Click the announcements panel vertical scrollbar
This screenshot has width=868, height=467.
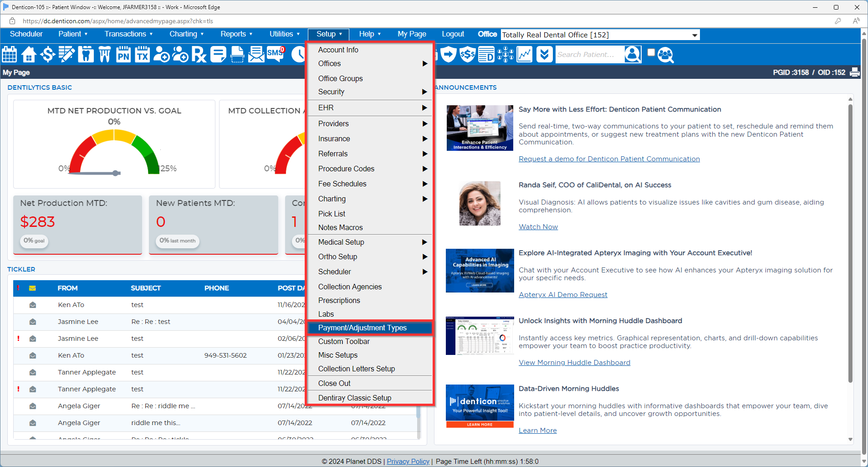tap(850, 244)
